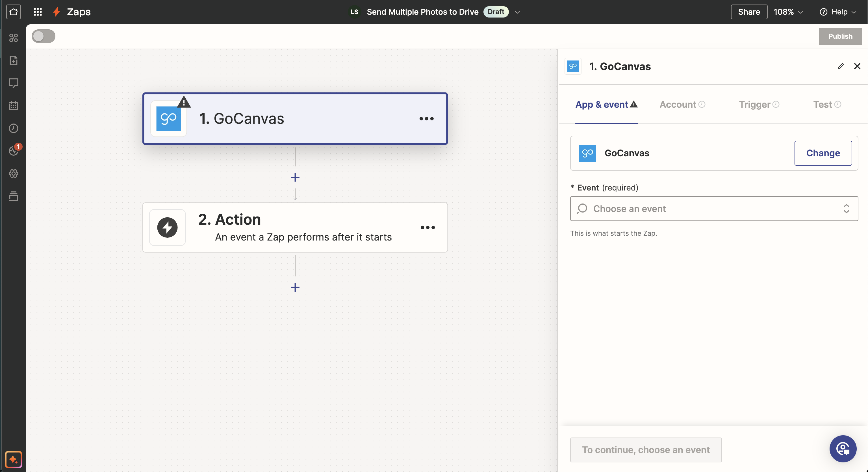Click the Event (required) label

604,187
